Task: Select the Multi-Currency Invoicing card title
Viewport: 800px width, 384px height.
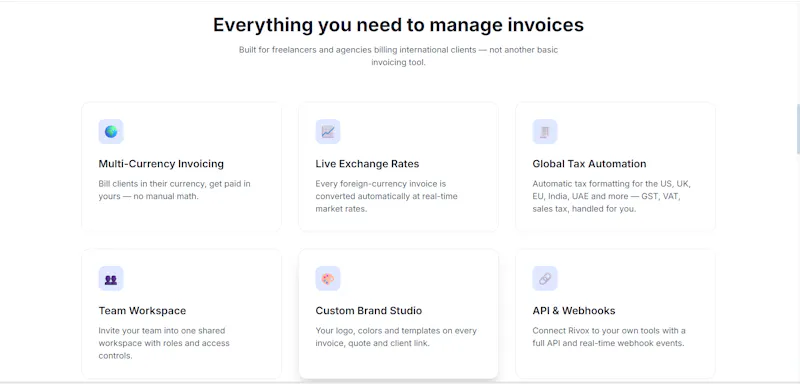Action: coord(161,164)
